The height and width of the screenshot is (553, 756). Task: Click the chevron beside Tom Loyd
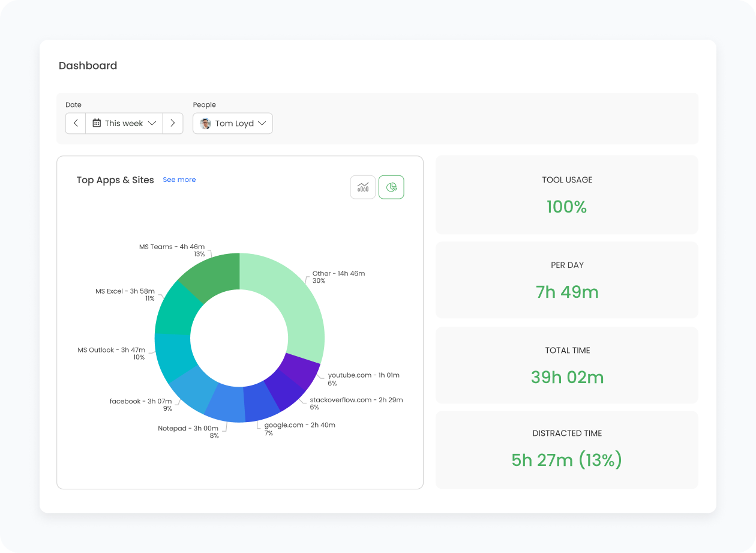(x=262, y=124)
